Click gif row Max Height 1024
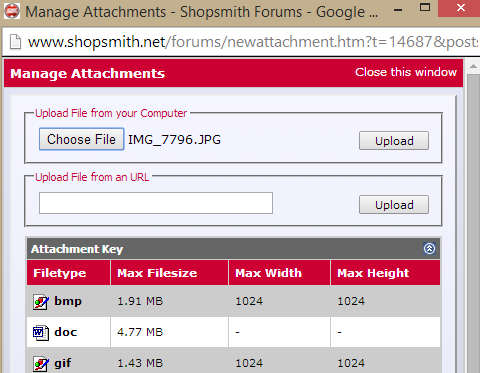The image size is (480, 373). click(351, 363)
